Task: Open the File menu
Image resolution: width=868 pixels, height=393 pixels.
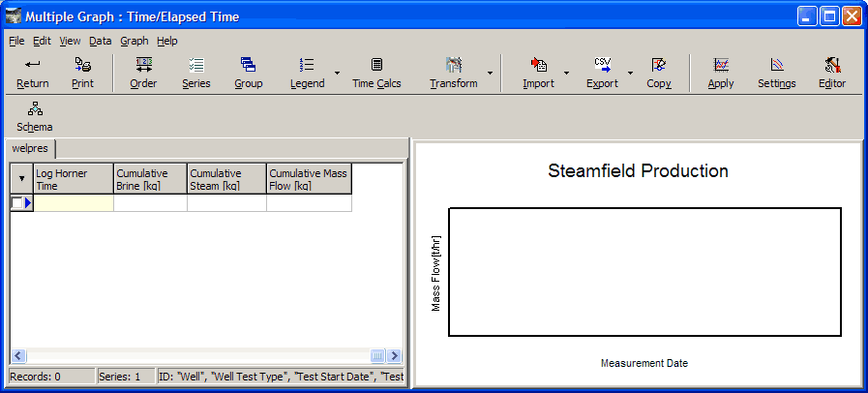Action: (16, 41)
